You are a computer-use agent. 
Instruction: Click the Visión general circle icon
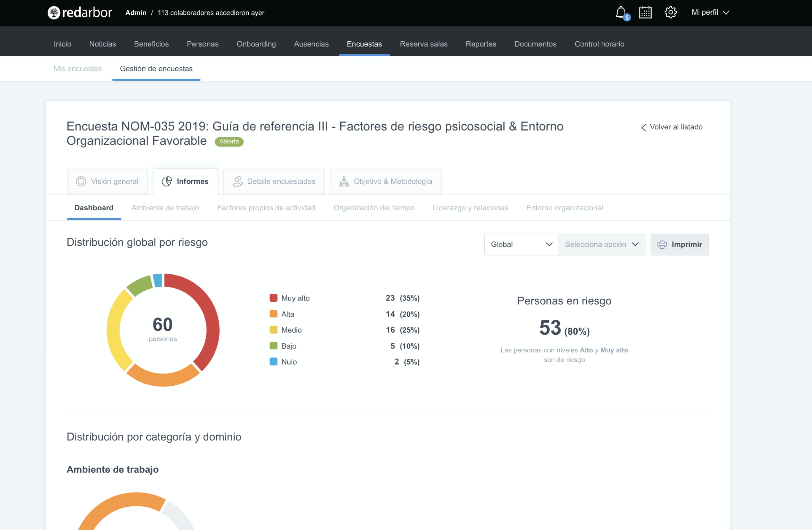click(81, 182)
